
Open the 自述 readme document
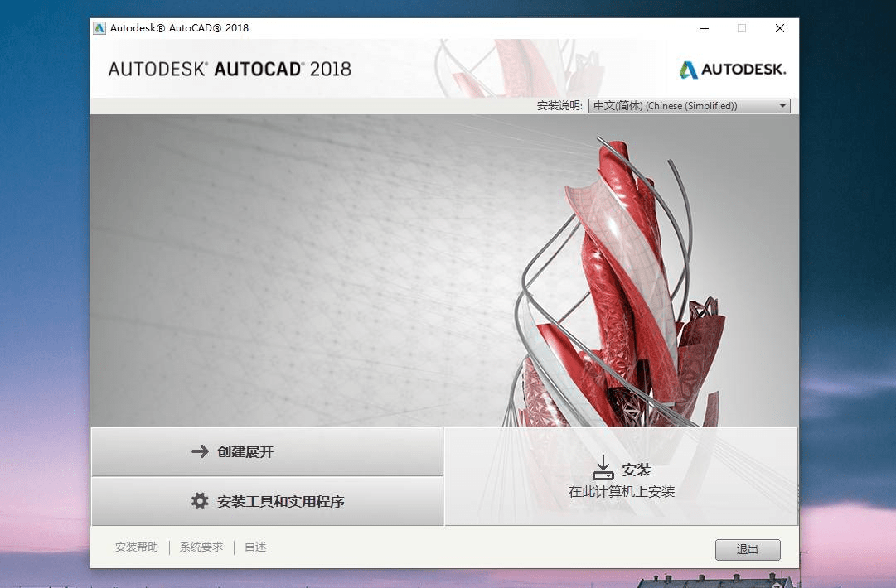coord(254,547)
